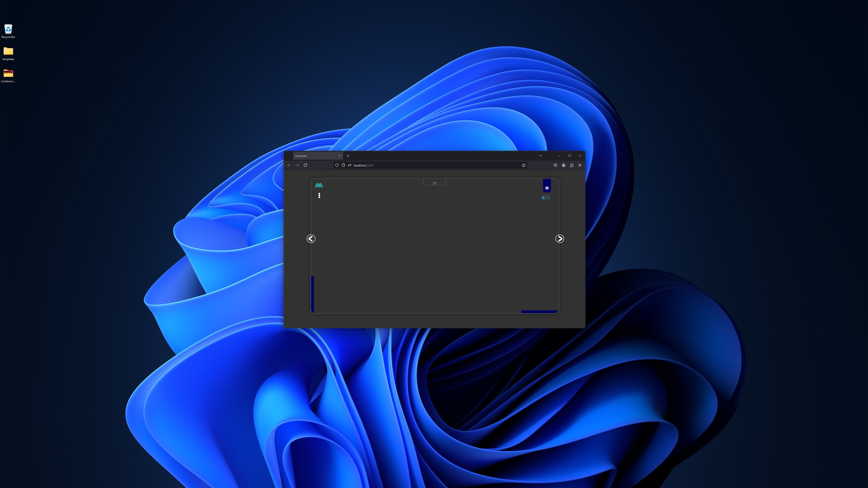This screenshot has width=868, height=488.
Task: Toggle the blue circular settings toggle
Action: pyautogui.click(x=547, y=197)
